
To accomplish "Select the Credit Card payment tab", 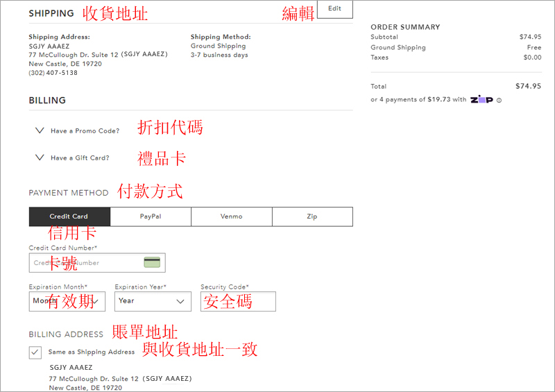I will [69, 216].
